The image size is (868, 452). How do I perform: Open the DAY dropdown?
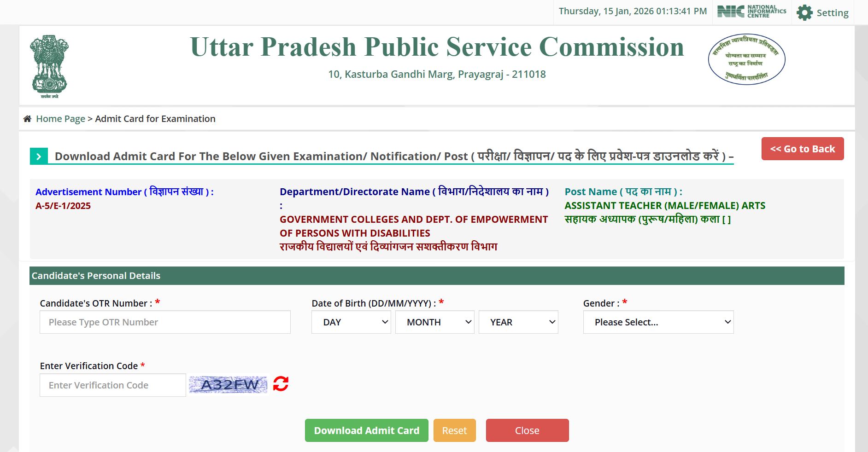[351, 322]
